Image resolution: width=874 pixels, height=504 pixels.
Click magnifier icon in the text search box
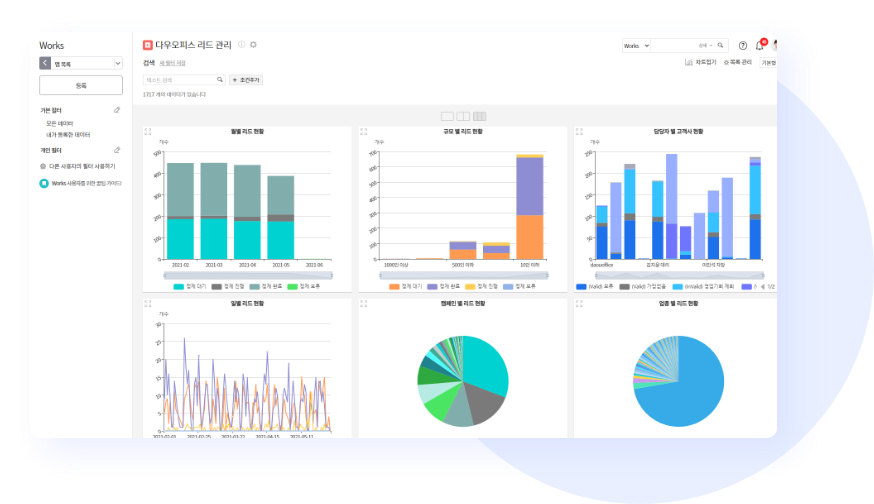(x=220, y=80)
